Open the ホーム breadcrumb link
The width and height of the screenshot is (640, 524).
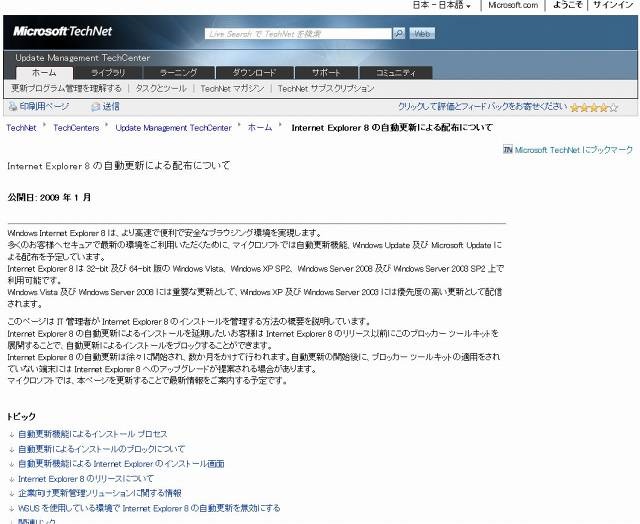[x=260, y=128]
